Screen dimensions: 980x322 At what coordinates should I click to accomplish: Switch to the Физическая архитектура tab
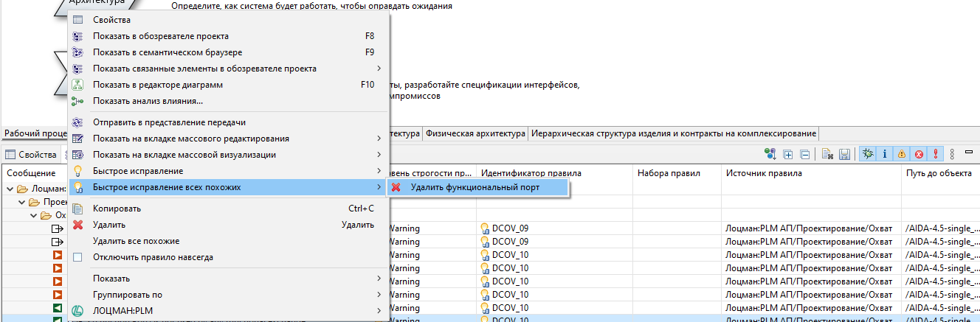[x=475, y=133]
